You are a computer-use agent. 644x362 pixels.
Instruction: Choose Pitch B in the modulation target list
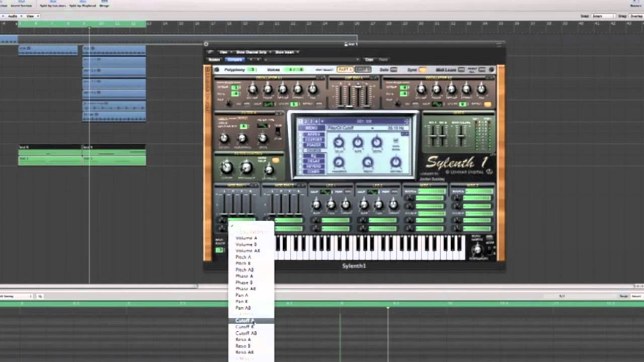(243, 263)
